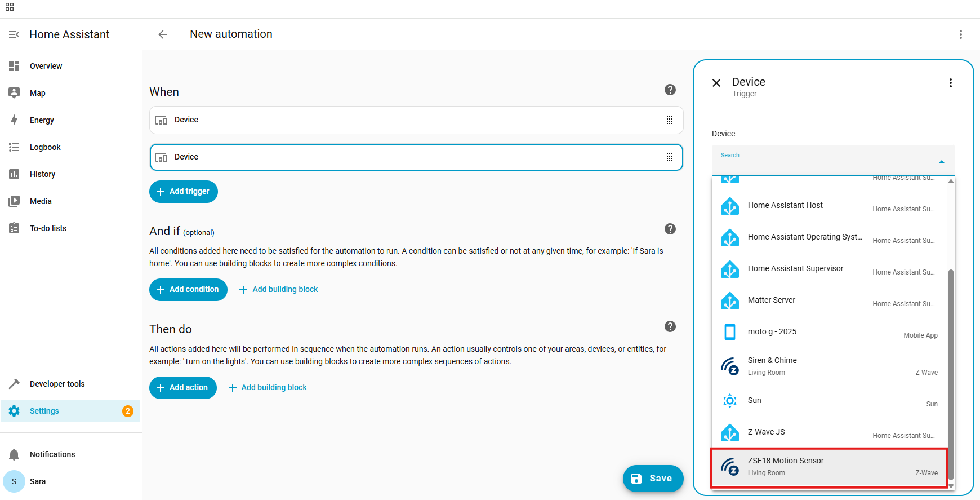
Task: Grab the drag handle of second Device trigger
Action: point(670,157)
